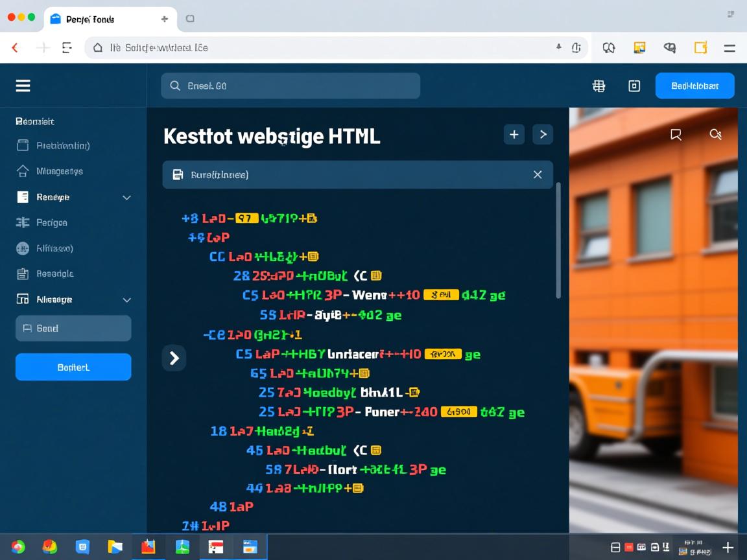Click the bookmark icon over the image
The width and height of the screenshot is (747, 560).
pos(676,134)
